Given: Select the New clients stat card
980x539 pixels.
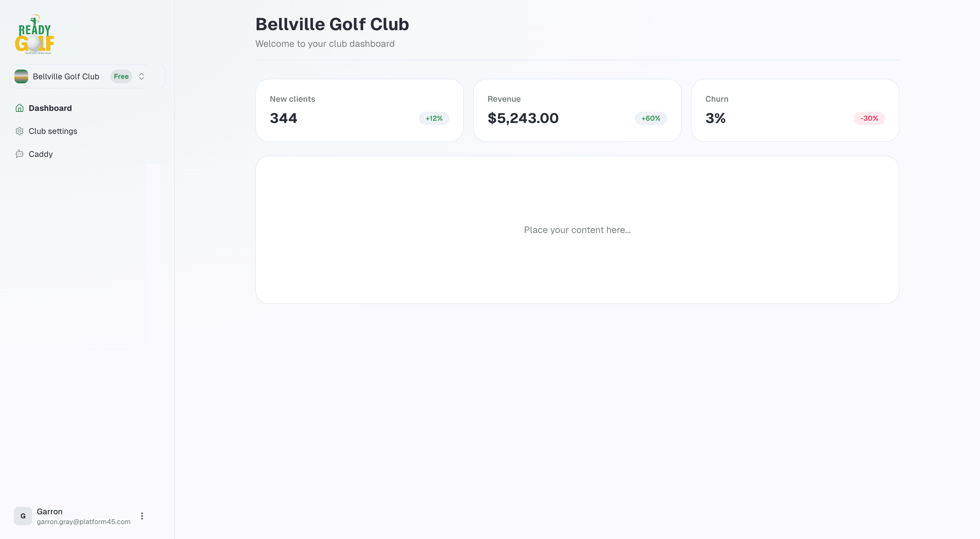Looking at the screenshot, I should (359, 110).
